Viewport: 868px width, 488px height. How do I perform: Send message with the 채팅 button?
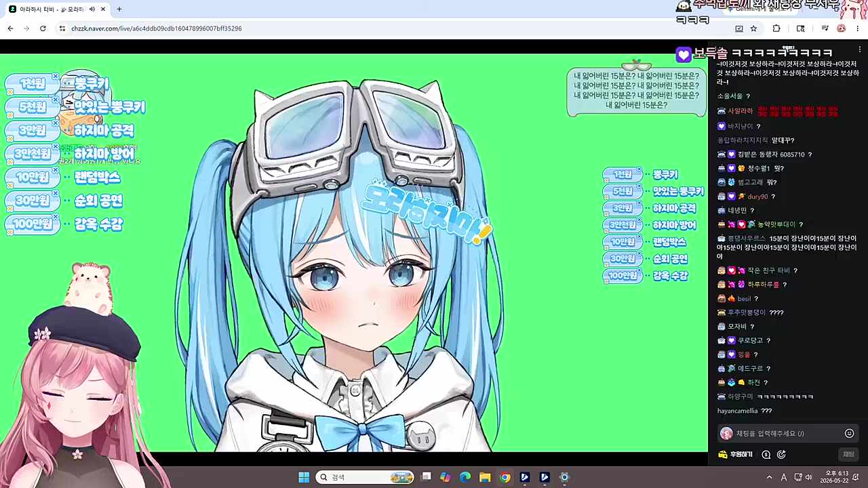click(x=848, y=454)
